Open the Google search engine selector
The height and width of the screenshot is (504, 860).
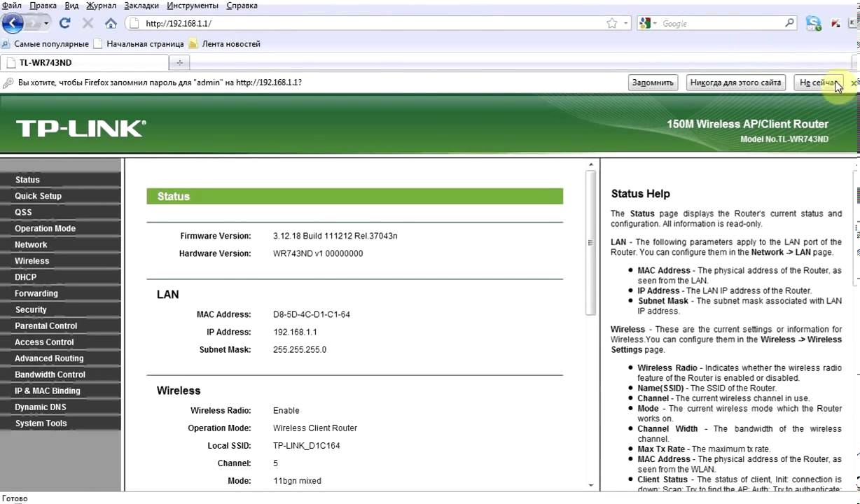(x=649, y=23)
